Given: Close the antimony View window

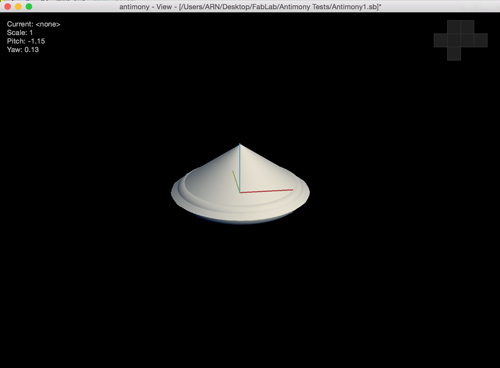Looking at the screenshot, I should pos(8,6).
